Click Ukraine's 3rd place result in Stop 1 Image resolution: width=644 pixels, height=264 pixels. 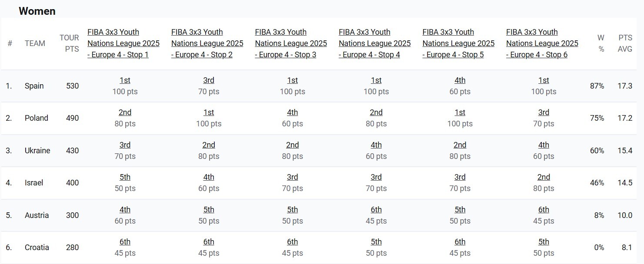125,145
